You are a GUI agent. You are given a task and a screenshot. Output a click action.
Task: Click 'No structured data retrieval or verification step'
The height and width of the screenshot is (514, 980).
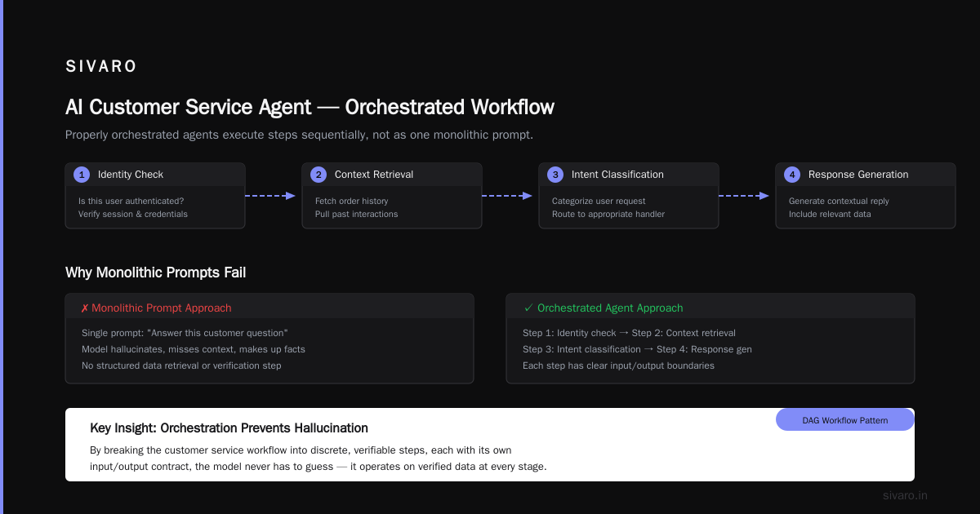click(x=181, y=366)
